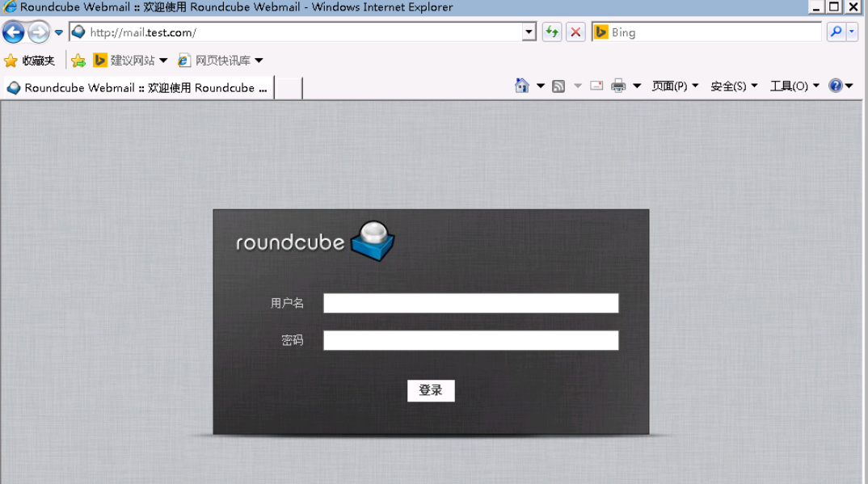Viewport: 868px width, 484px height.
Task: Click the browser Forward arrow button
Action: pos(39,32)
